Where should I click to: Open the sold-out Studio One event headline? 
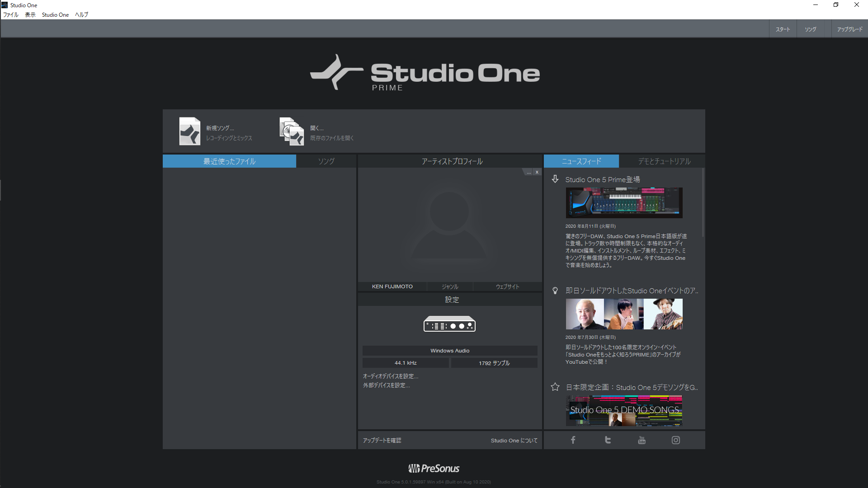(x=632, y=291)
